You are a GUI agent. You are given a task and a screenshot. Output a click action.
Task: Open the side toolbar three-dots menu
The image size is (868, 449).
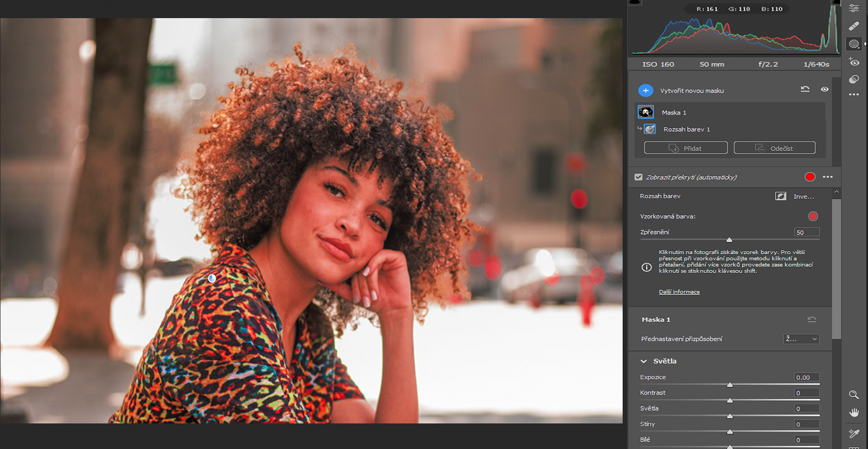(854, 94)
